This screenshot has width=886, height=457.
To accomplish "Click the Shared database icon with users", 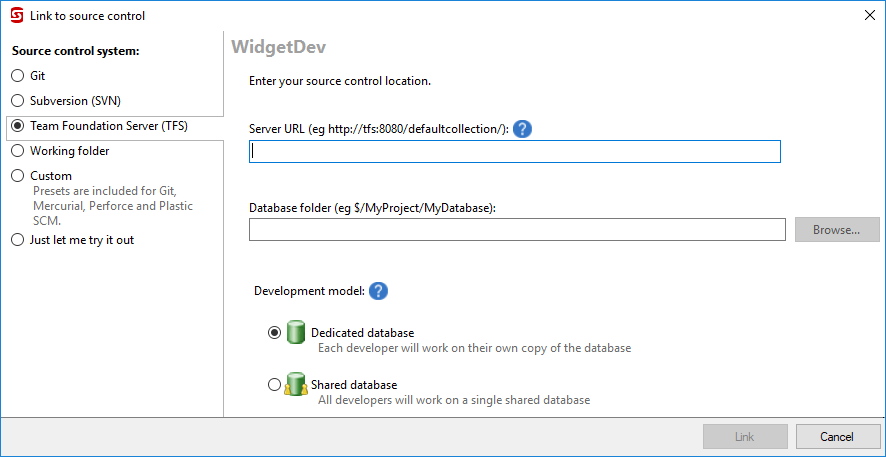I will click(295, 384).
